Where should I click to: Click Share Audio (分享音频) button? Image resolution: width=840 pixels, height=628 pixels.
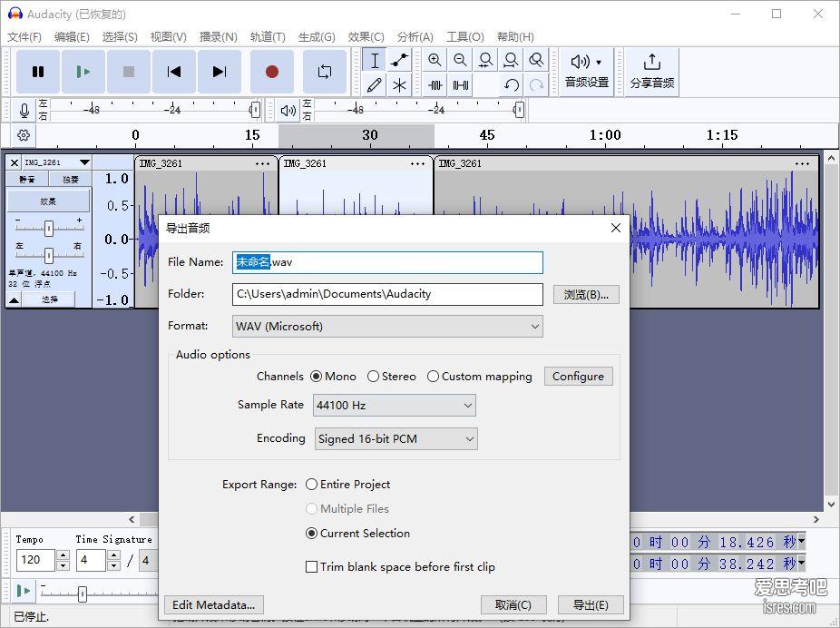651,72
